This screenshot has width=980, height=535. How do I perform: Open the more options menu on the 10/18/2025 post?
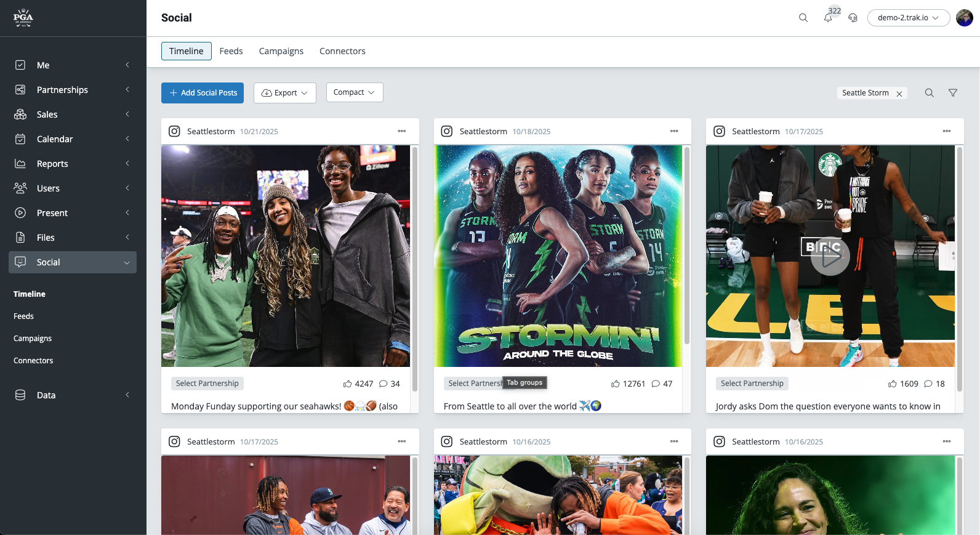[x=674, y=131]
